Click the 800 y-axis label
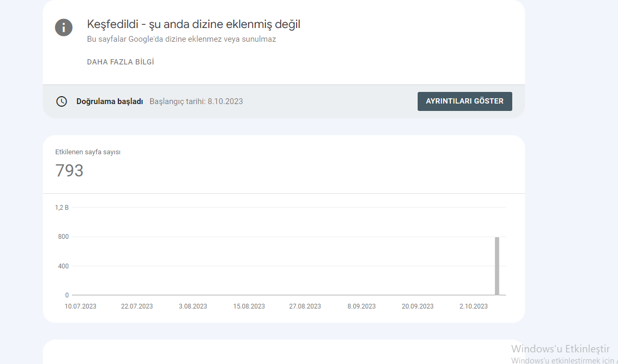 coord(63,237)
